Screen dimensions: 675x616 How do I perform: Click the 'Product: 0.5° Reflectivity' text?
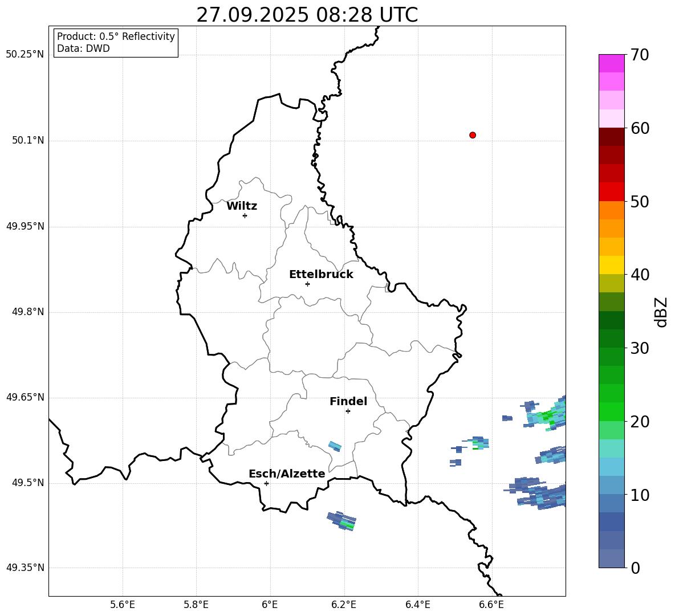116,36
